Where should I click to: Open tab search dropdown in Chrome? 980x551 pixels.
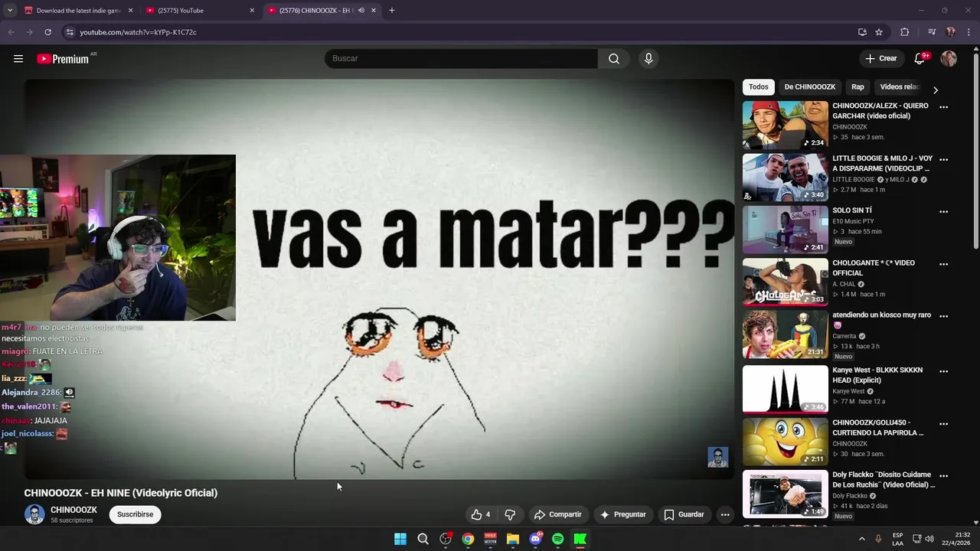pyautogui.click(x=9, y=11)
